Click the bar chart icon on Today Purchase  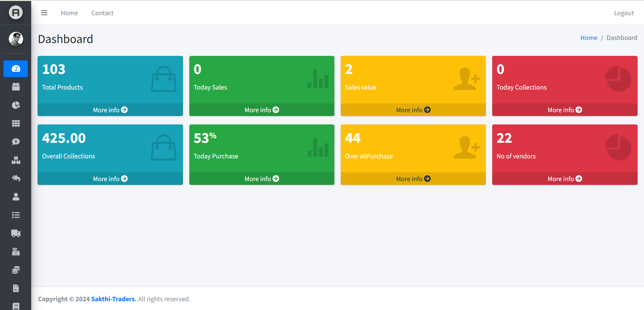318,147
